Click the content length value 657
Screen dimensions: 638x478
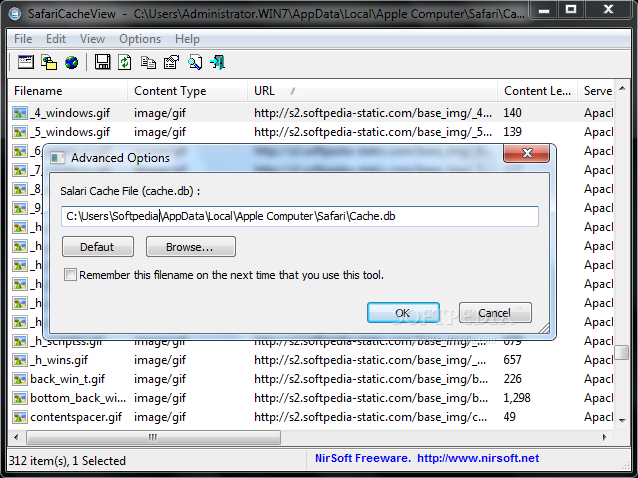pyautogui.click(x=513, y=360)
